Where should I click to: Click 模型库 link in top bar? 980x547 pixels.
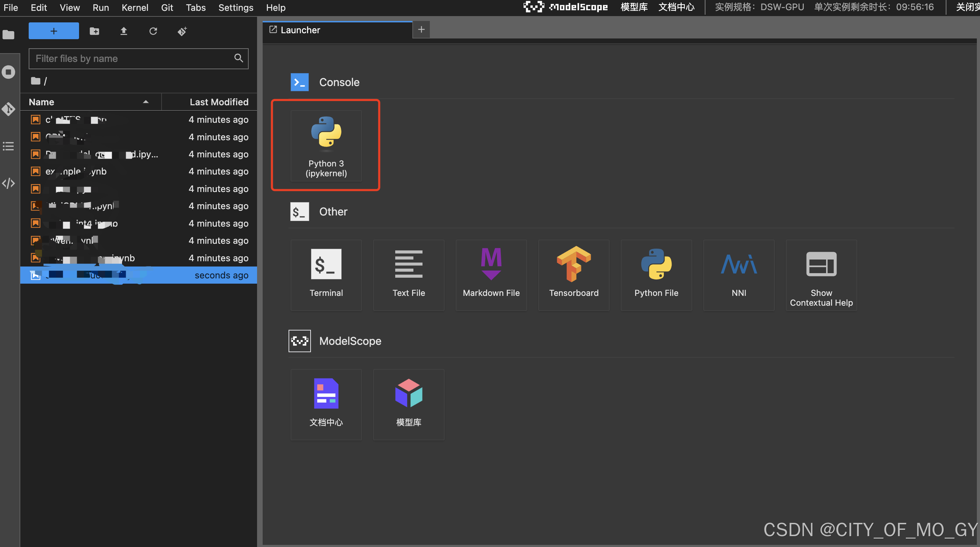(634, 7)
